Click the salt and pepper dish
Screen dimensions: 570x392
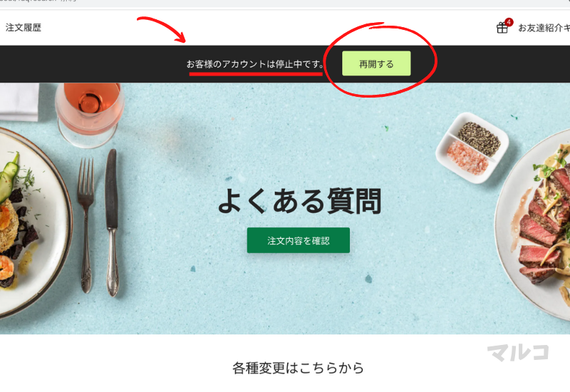tap(472, 148)
